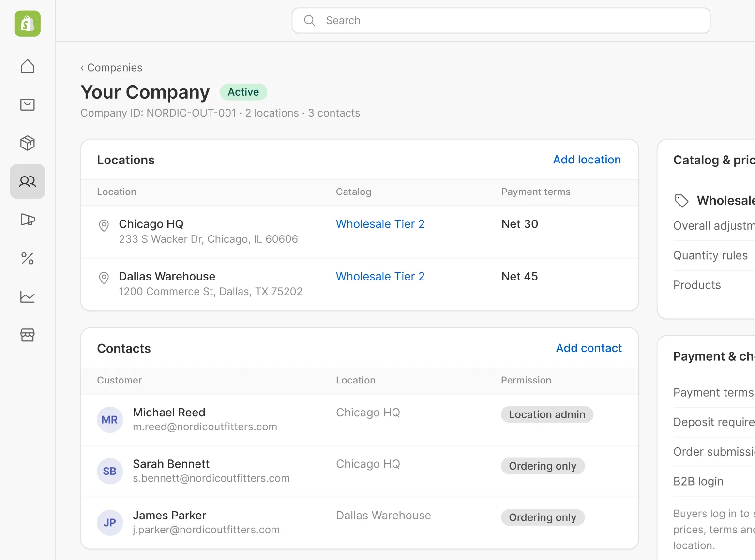Click the Dallas Warehouse location pin icon
Viewport: 755px width, 560px height.
[104, 278]
